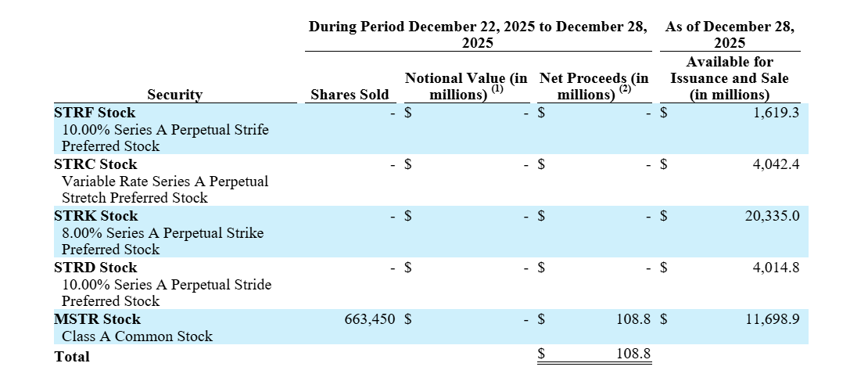The height and width of the screenshot is (374, 868).
Task: Click footnote marker (1) beside Notional Value
Action: click(x=496, y=89)
